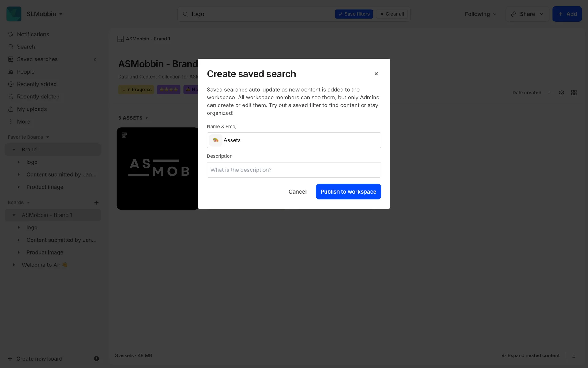Open Saved searches in sidebar

pos(37,59)
